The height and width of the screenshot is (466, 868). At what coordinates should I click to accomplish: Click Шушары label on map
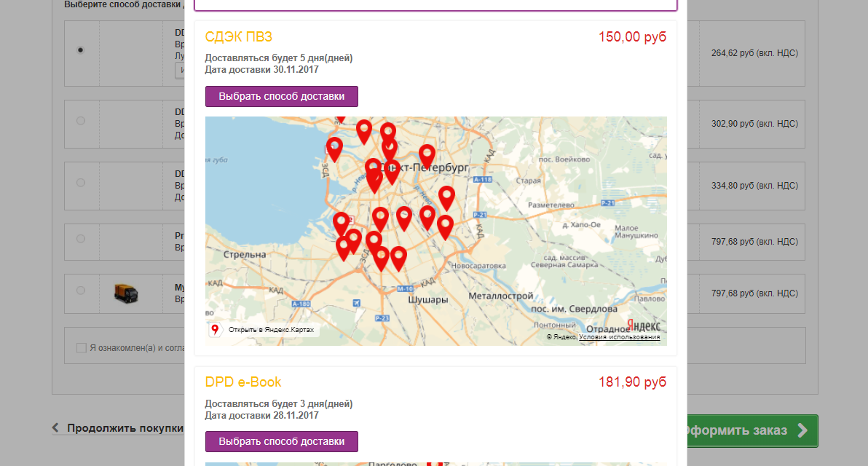[428, 300]
